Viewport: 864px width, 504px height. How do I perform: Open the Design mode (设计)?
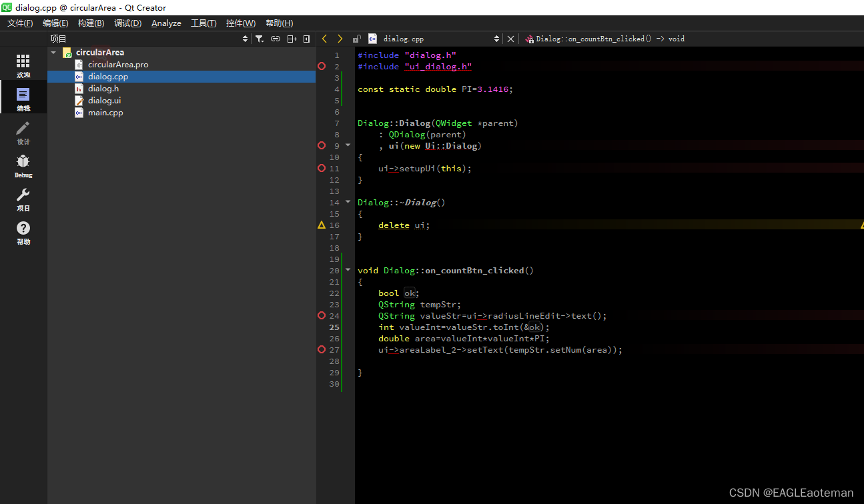click(x=23, y=132)
